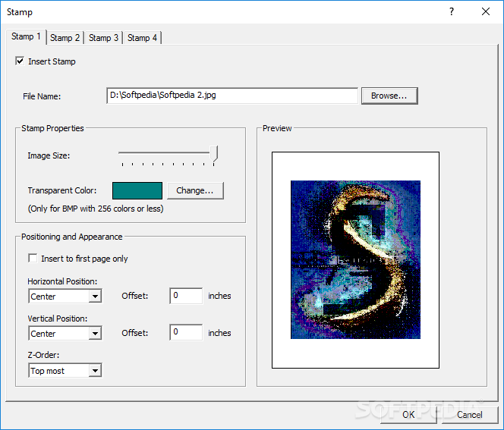Select the Stamp 4 tab

[x=142, y=38]
